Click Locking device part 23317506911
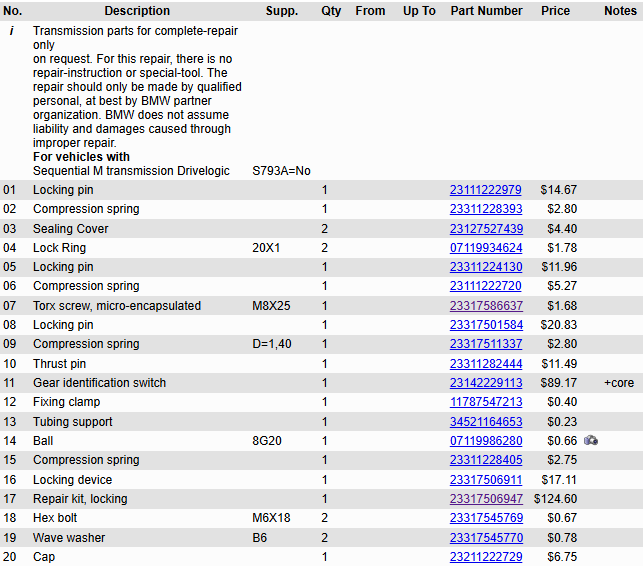The width and height of the screenshot is (644, 566). tap(486, 480)
